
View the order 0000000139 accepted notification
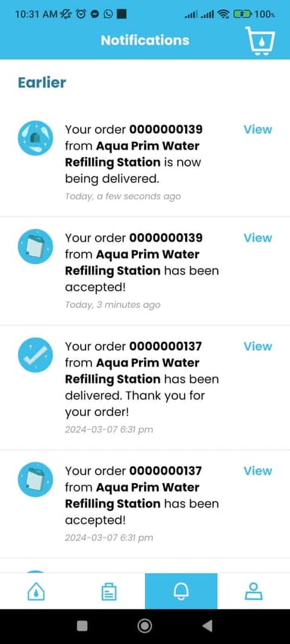258,238
